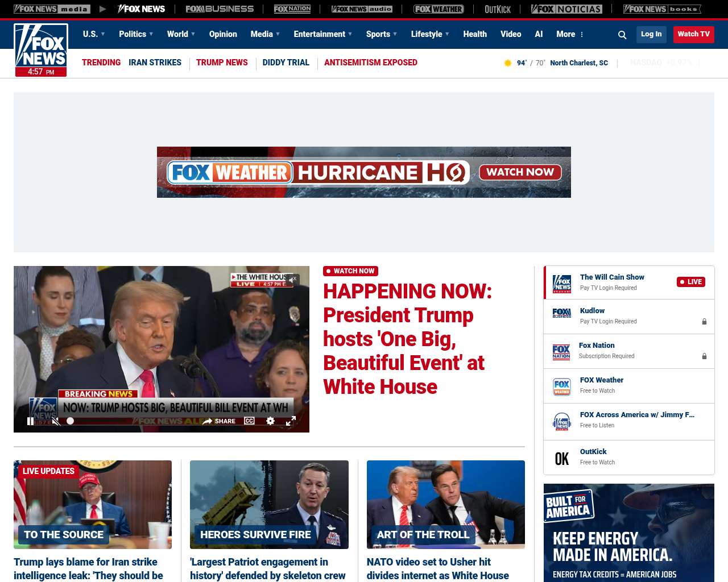Click the lock icon on the Fox Nation row
The width and height of the screenshot is (728, 582).
click(x=704, y=356)
